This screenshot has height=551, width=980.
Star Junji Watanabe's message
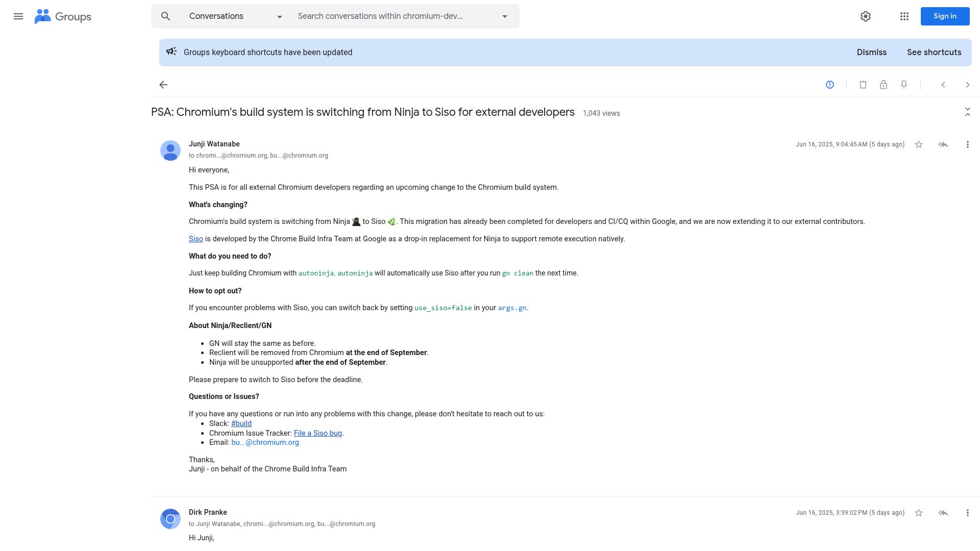(919, 144)
